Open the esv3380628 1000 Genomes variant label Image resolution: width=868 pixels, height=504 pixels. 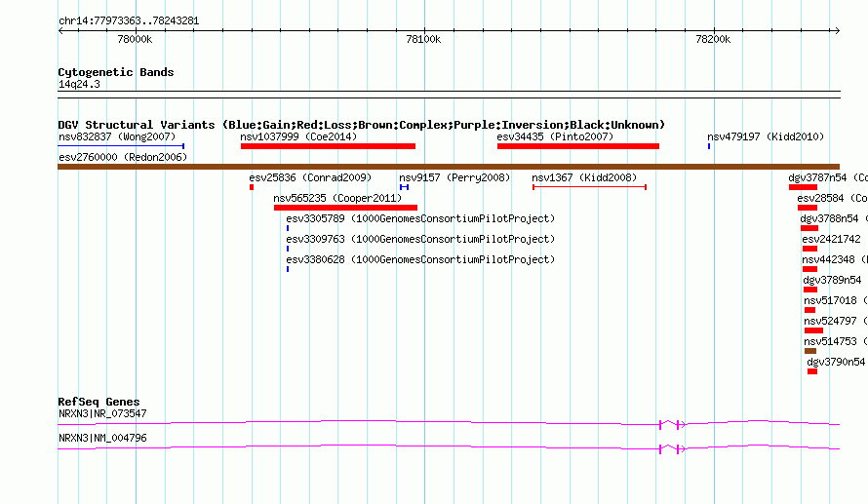420,259
